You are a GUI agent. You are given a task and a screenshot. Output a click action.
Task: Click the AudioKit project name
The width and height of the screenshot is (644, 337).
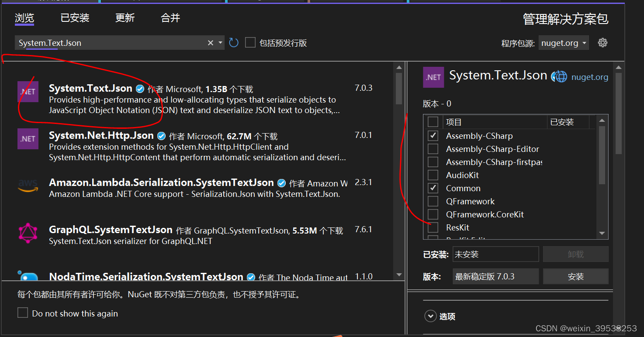coord(462,175)
